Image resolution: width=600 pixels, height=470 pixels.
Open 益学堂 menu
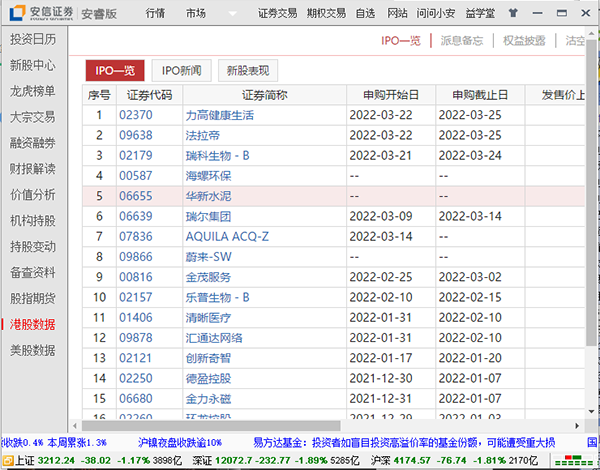[x=480, y=13]
